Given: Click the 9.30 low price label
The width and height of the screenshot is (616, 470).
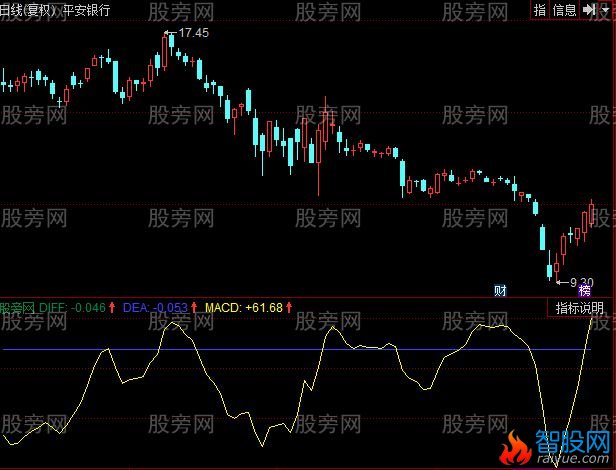Looking at the screenshot, I should pos(581,282).
